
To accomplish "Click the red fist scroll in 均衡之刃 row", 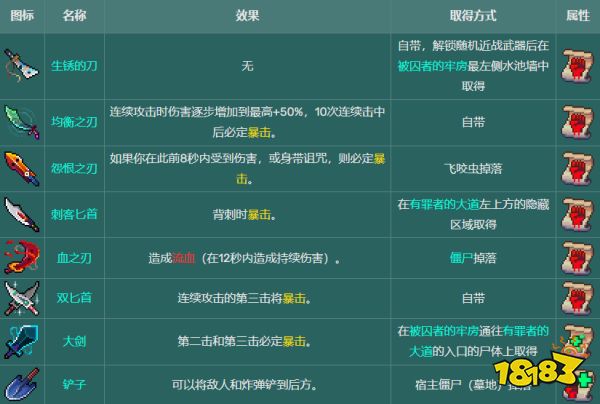I will pos(577,122).
